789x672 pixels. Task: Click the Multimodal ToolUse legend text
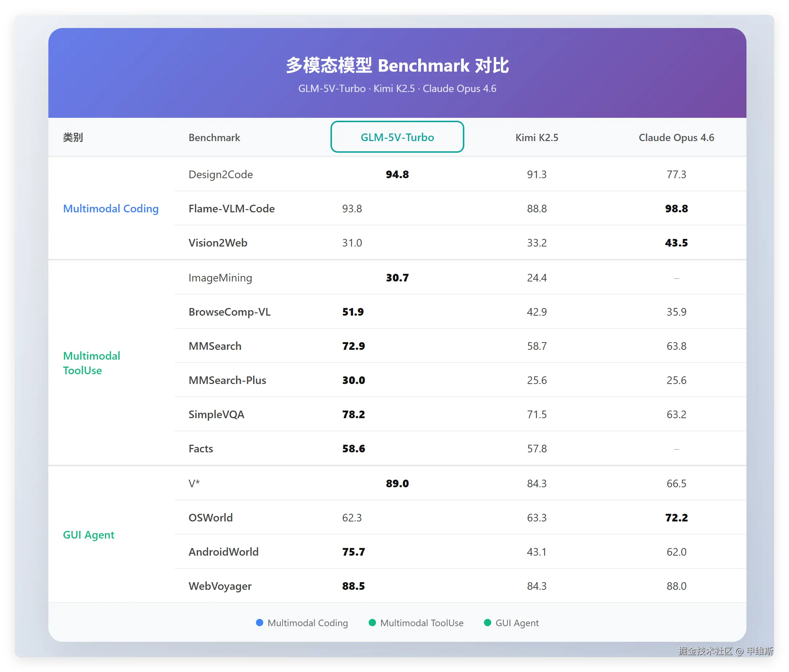tap(421, 623)
